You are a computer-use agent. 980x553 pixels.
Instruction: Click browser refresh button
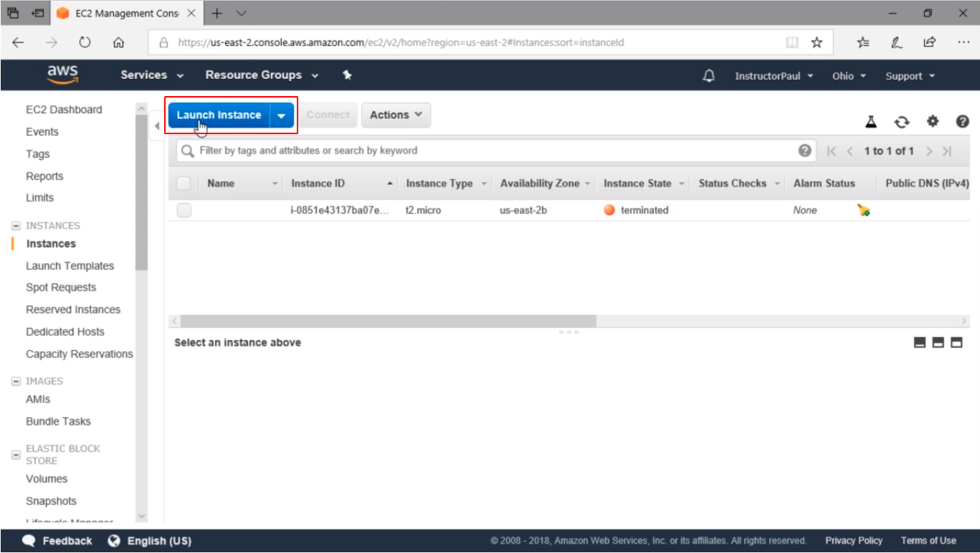(x=85, y=42)
